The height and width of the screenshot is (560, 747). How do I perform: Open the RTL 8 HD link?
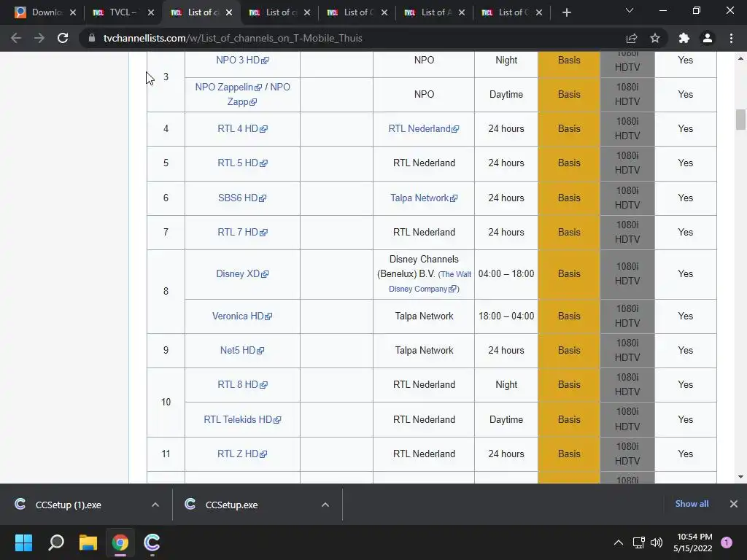tap(242, 384)
